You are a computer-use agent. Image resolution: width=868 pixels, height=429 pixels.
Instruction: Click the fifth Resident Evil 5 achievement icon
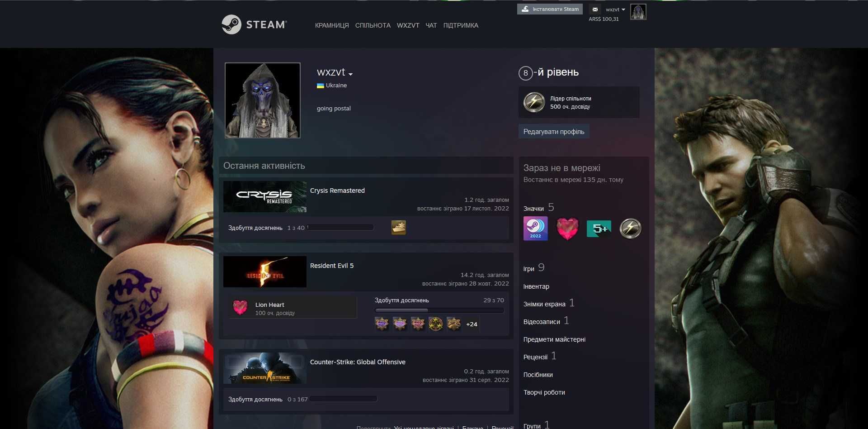(x=453, y=324)
